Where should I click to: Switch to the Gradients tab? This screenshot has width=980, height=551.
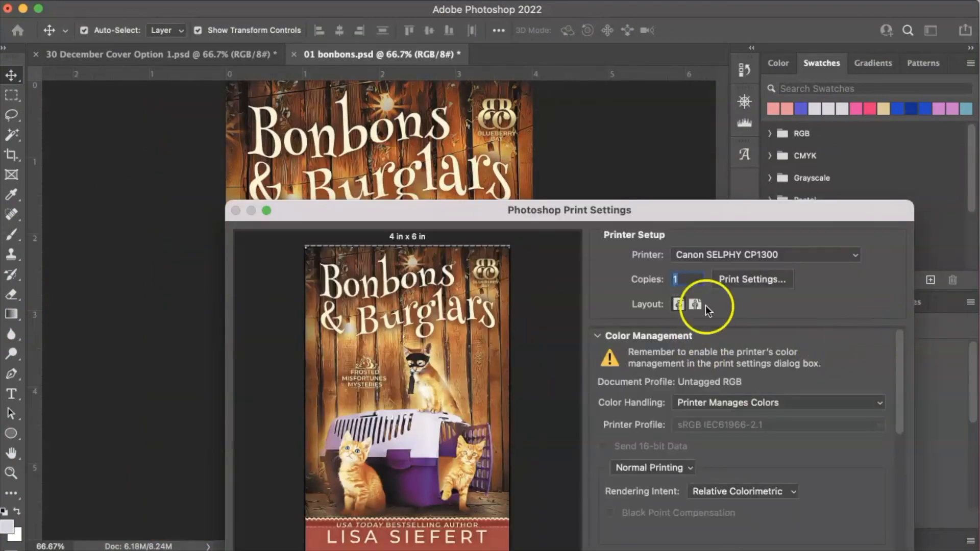pos(873,63)
